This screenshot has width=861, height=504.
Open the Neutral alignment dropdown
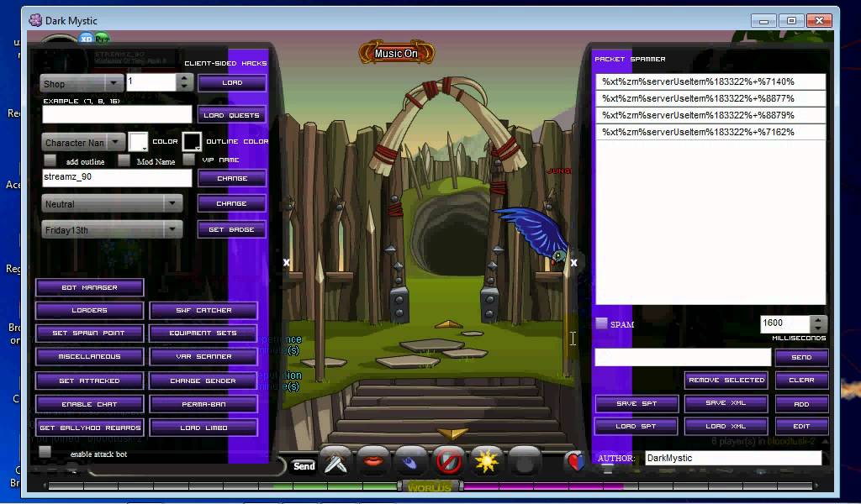pyautogui.click(x=112, y=203)
